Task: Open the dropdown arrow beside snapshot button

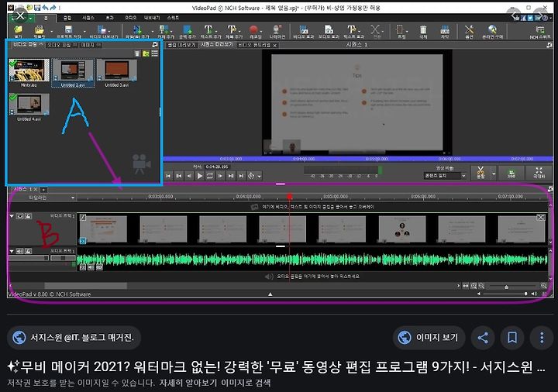Action: pos(260,176)
